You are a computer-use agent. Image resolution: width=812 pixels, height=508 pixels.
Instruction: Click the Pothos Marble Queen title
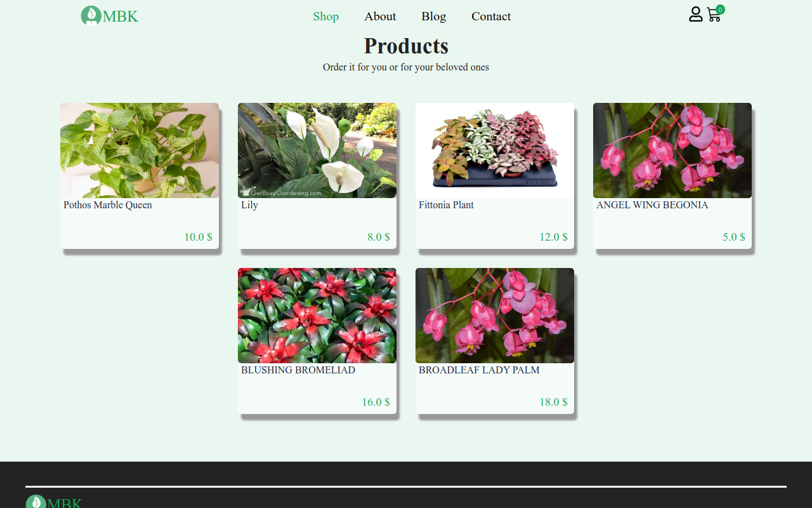(108, 205)
